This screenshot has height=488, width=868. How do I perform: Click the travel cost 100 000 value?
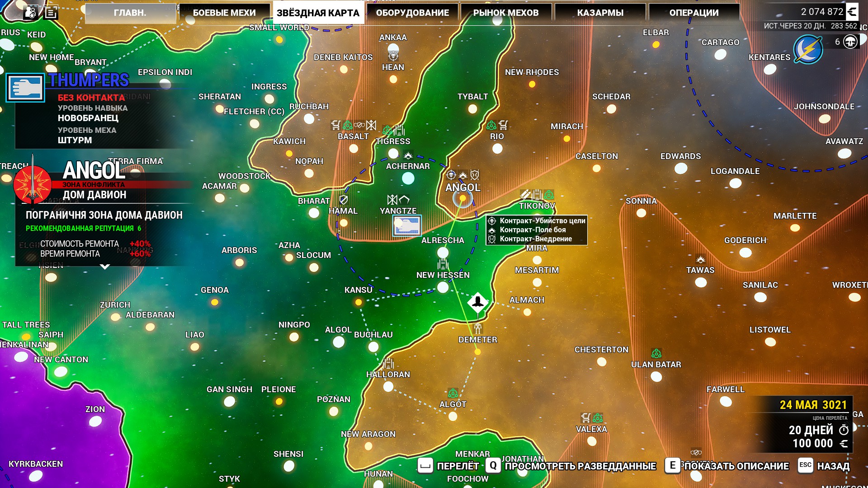tap(813, 443)
